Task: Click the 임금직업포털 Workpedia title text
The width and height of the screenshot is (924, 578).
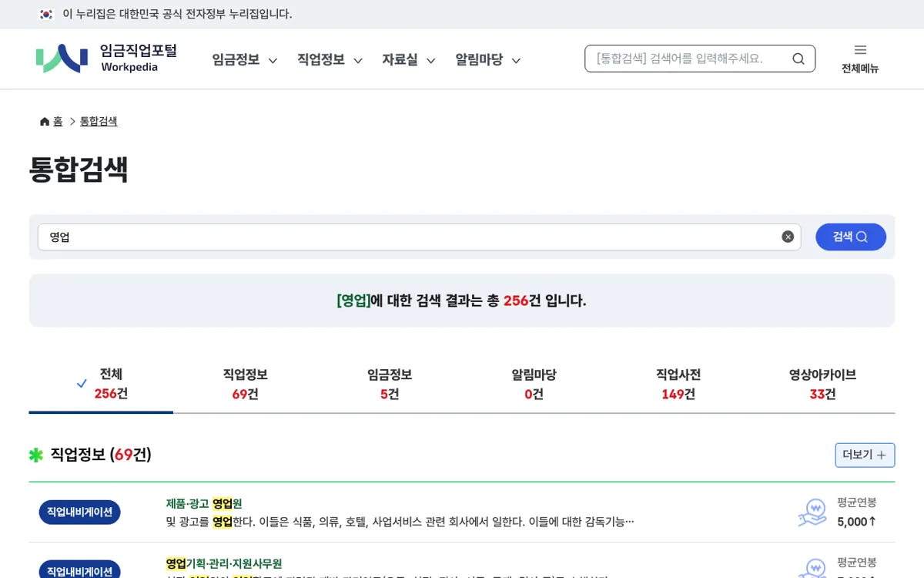Action: pos(139,58)
